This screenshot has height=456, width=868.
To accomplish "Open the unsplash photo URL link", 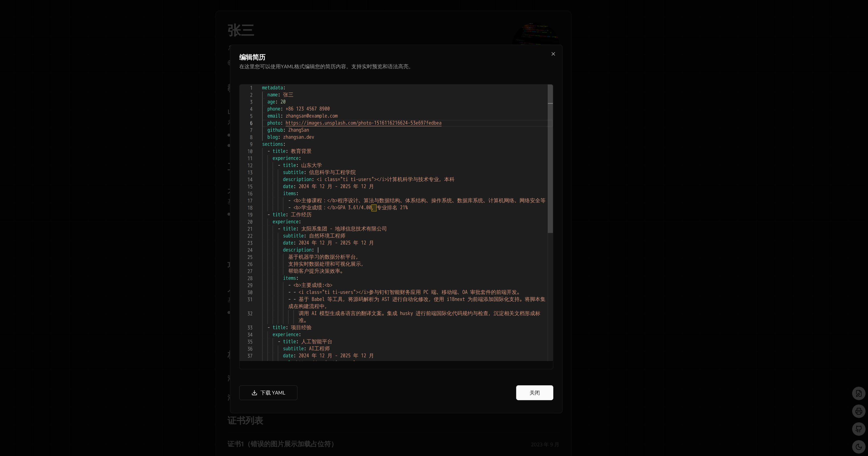I will [x=363, y=123].
